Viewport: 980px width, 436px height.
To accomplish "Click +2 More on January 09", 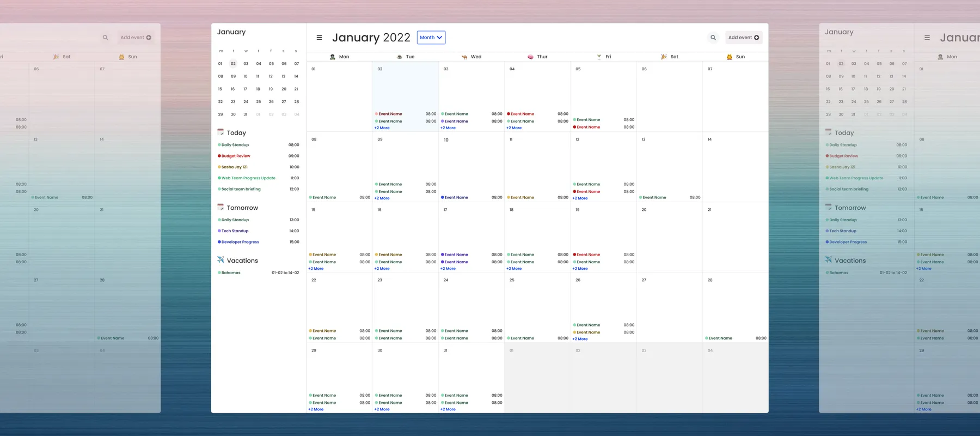I will 382,198.
